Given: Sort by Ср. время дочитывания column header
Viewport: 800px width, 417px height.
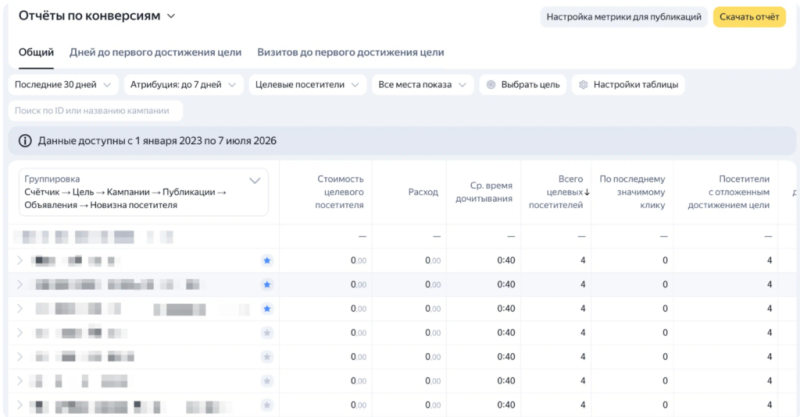Looking at the screenshot, I should pos(484,192).
